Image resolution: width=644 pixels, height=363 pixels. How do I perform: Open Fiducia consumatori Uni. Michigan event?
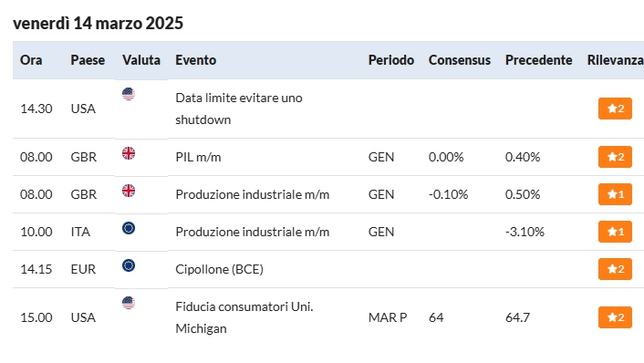(x=244, y=317)
